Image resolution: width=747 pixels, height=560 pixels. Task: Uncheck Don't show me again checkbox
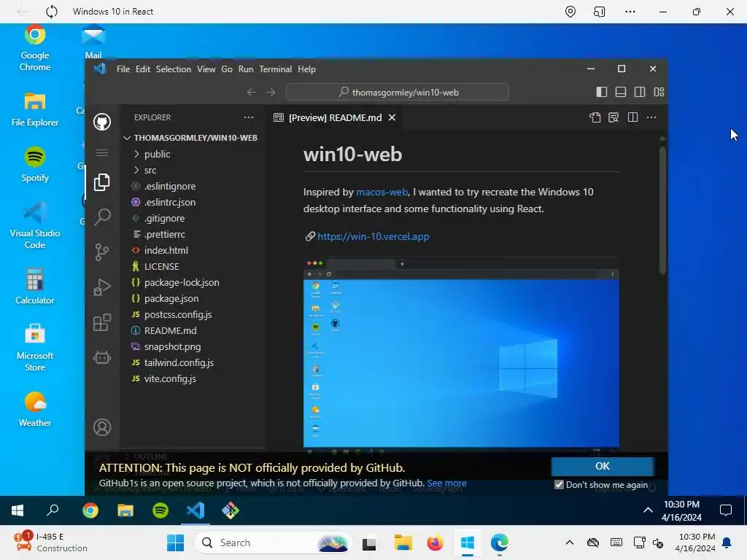click(560, 485)
